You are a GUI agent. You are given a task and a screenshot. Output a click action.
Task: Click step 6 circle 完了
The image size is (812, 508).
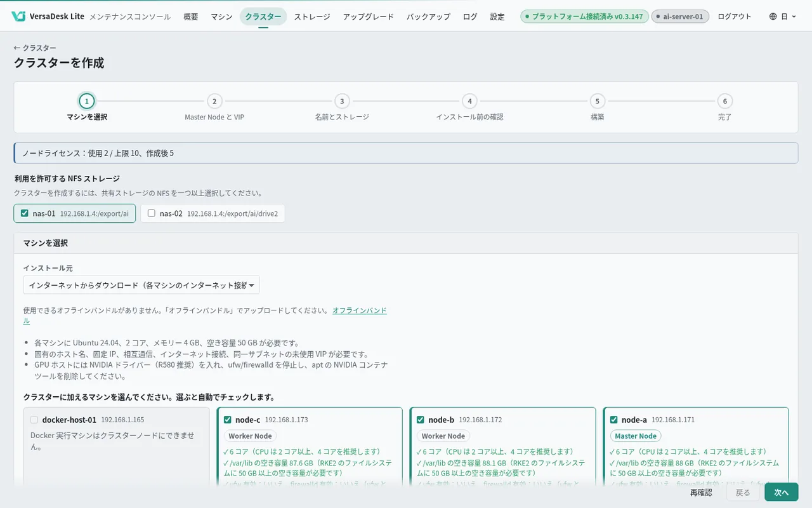point(725,101)
